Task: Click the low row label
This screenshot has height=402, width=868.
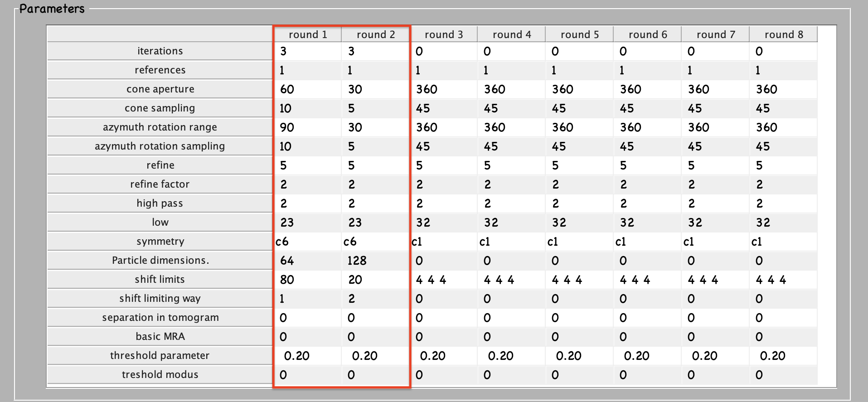Action: coord(160,223)
